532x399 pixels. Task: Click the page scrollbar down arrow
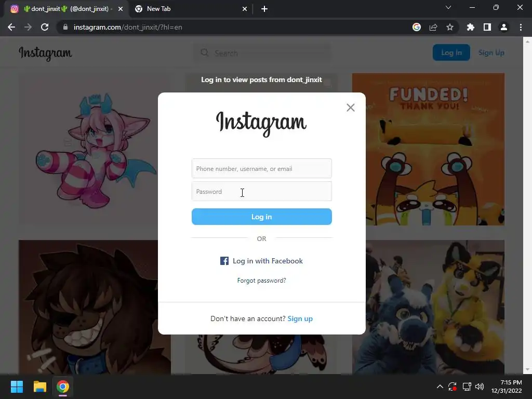coord(527,369)
